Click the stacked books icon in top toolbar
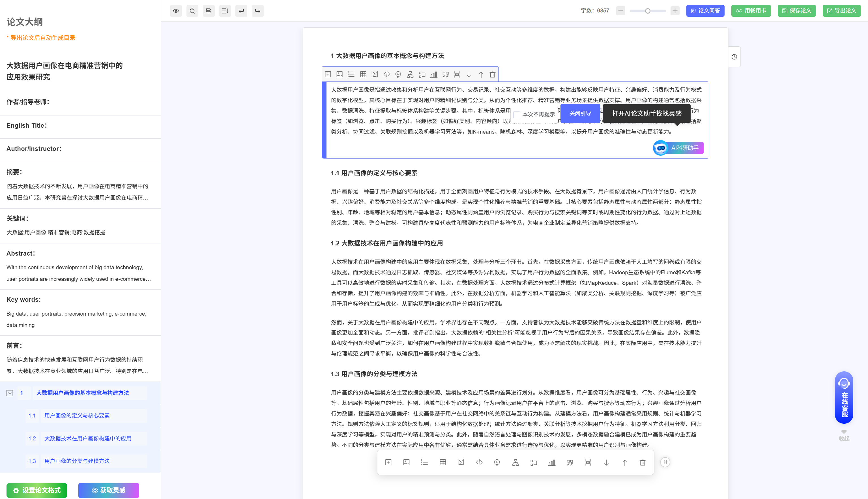Screen dimensions: 868x499 [x=208, y=11]
